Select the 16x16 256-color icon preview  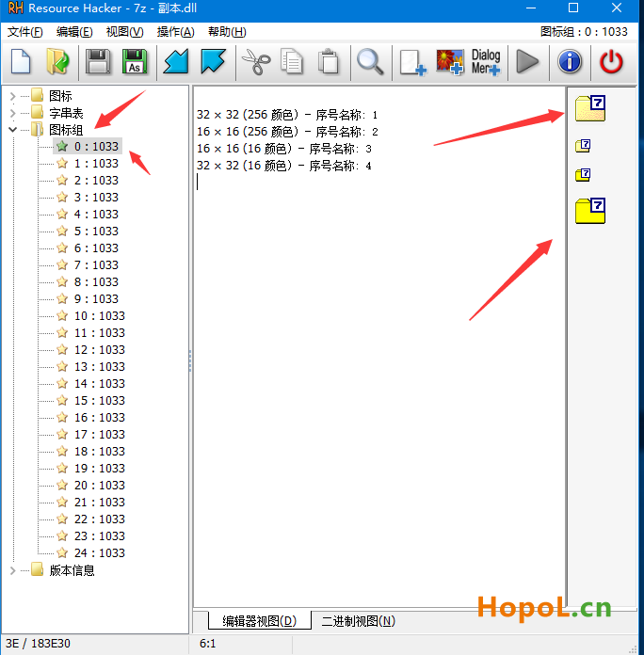coord(583,145)
